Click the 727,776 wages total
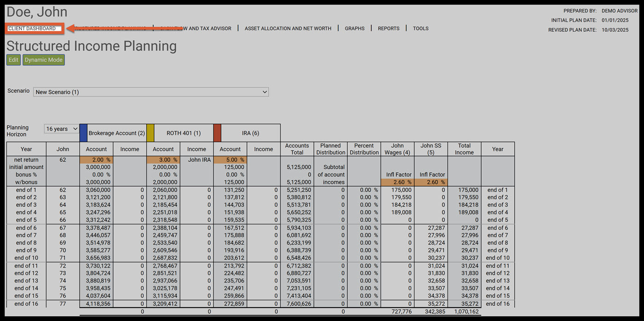 [x=402, y=312]
